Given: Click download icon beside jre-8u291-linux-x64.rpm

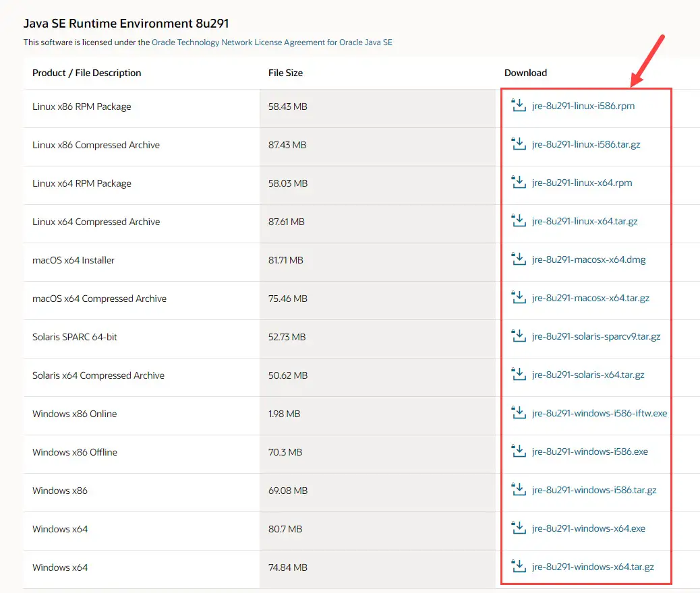Looking at the screenshot, I should (x=518, y=182).
